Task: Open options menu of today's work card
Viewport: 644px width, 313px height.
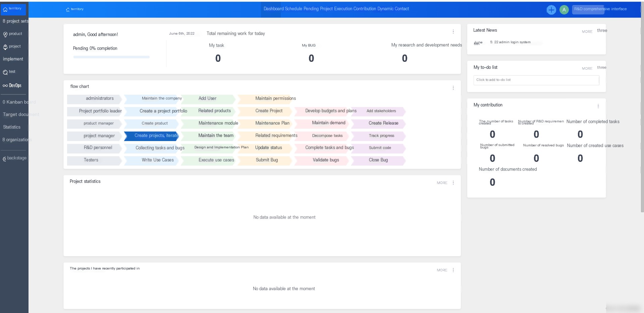Action: point(453,32)
